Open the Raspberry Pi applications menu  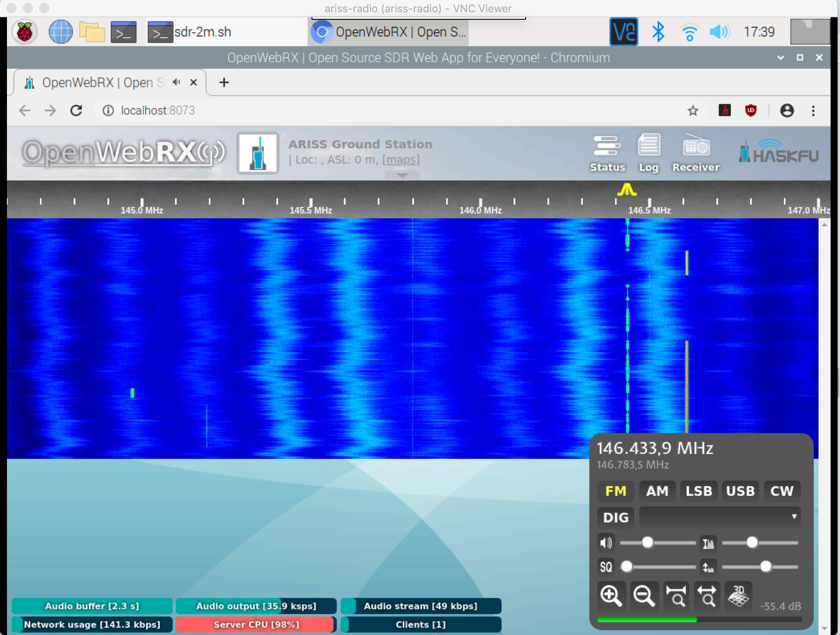pyautogui.click(x=25, y=32)
